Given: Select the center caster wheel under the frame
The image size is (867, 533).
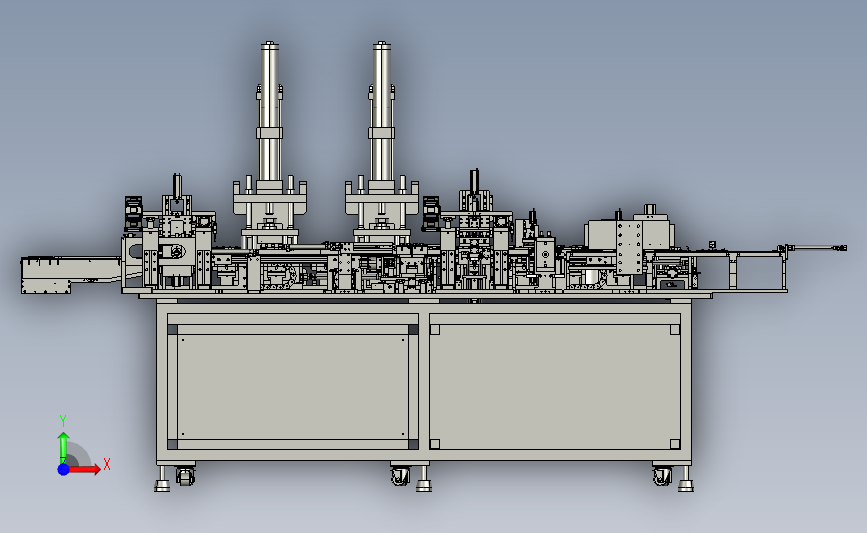Looking at the screenshot, I should click(401, 476).
